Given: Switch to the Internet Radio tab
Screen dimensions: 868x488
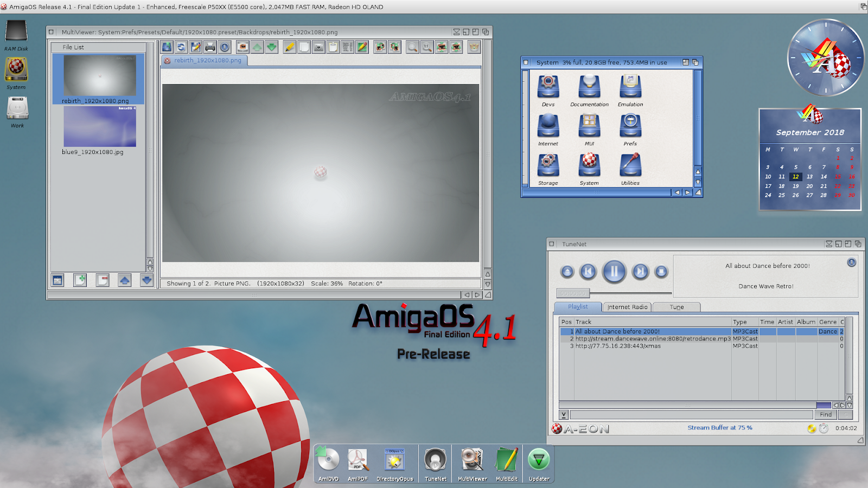Looking at the screenshot, I should [627, 307].
